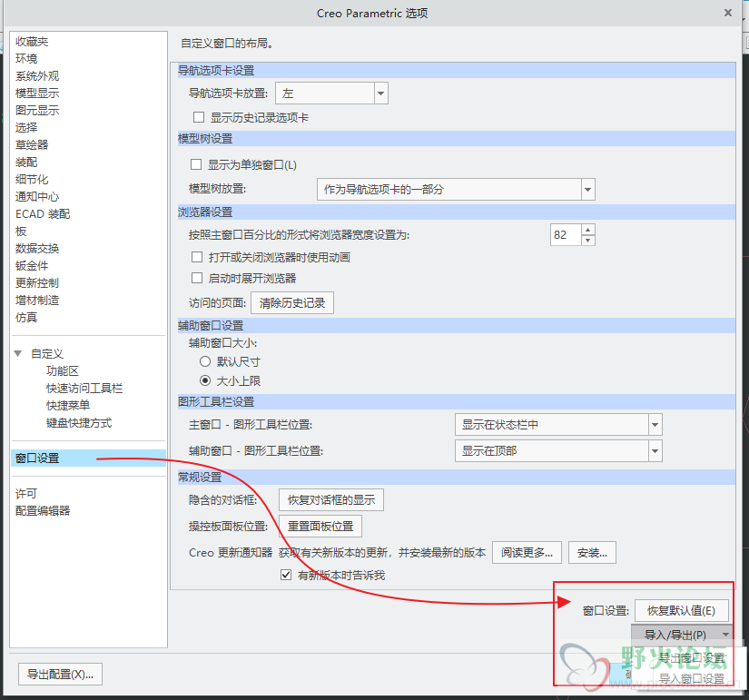The height and width of the screenshot is (700, 749).
Task: Open 图元显示 settings
Action: pyautogui.click(x=37, y=111)
